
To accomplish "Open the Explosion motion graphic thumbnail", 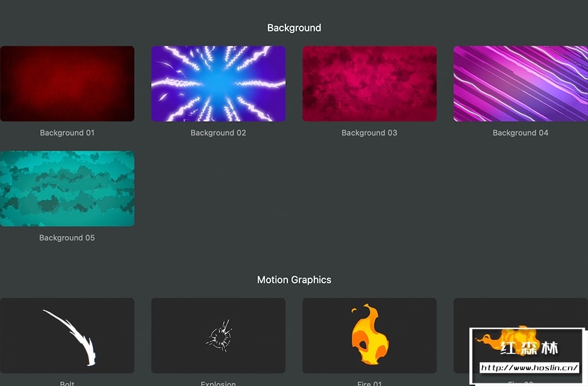I will pyautogui.click(x=218, y=336).
